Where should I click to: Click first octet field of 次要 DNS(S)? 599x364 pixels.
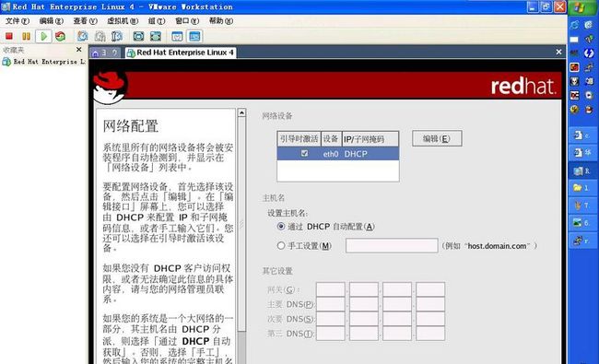[x=331, y=319]
